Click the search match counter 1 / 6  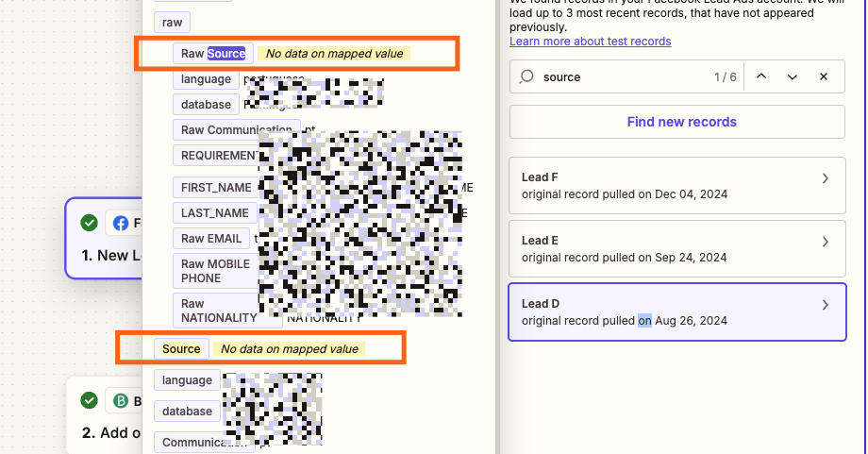726,77
